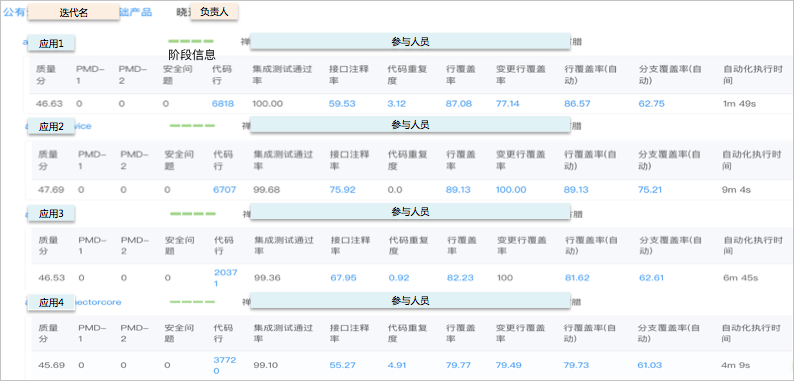
Task: Open line coverage 87.08 link
Action: tap(459, 104)
